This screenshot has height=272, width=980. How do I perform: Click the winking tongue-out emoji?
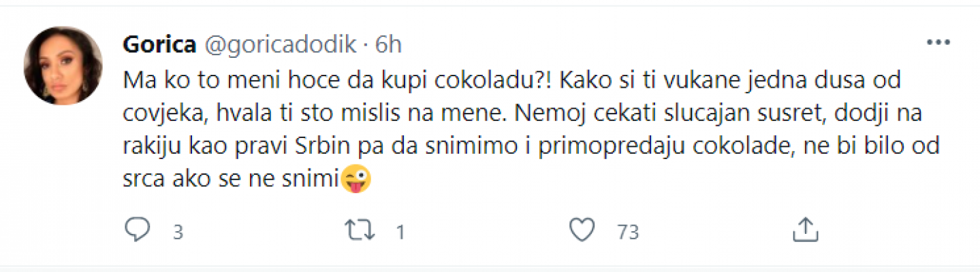pos(357,180)
